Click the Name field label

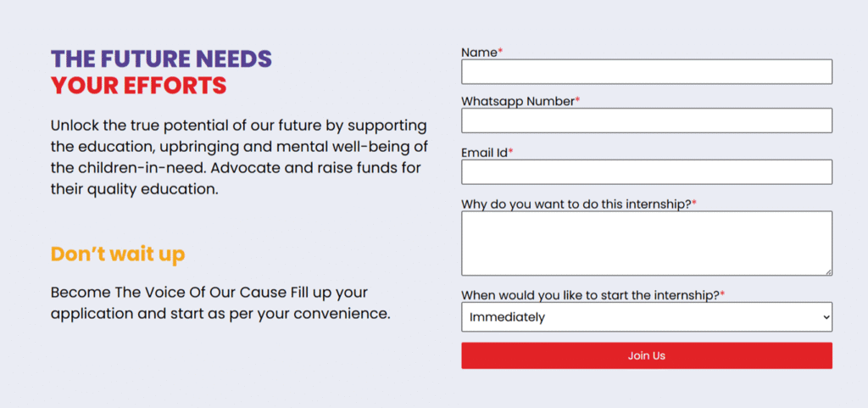click(x=479, y=53)
